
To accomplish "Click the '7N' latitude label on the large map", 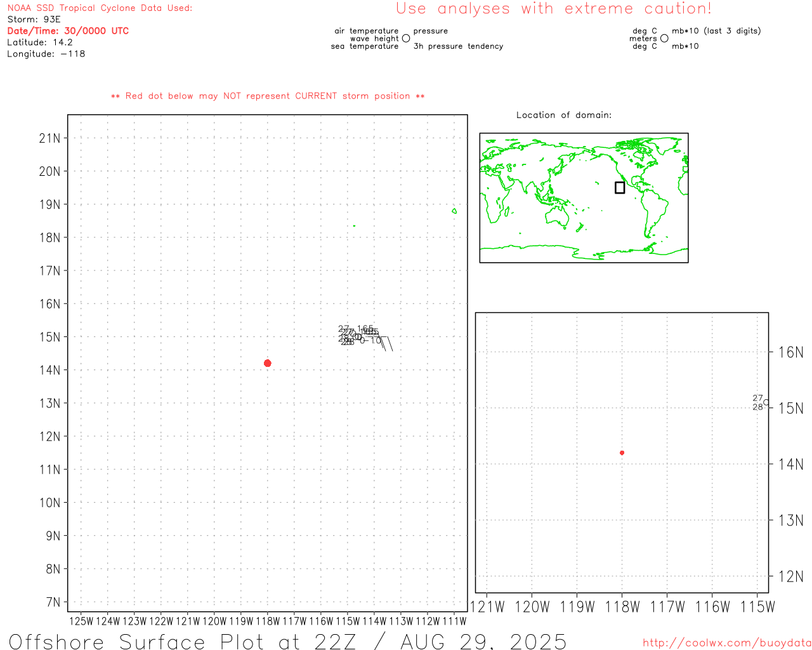I will click(x=53, y=602).
